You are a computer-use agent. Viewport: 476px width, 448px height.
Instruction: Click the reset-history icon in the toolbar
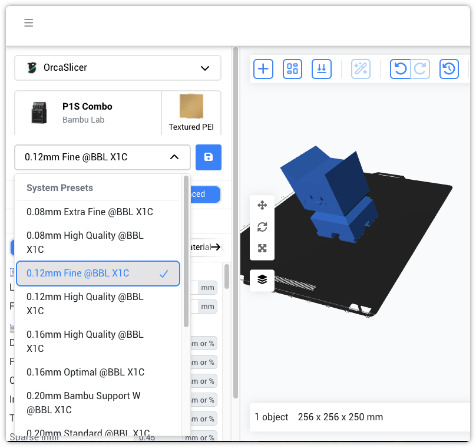[449, 69]
